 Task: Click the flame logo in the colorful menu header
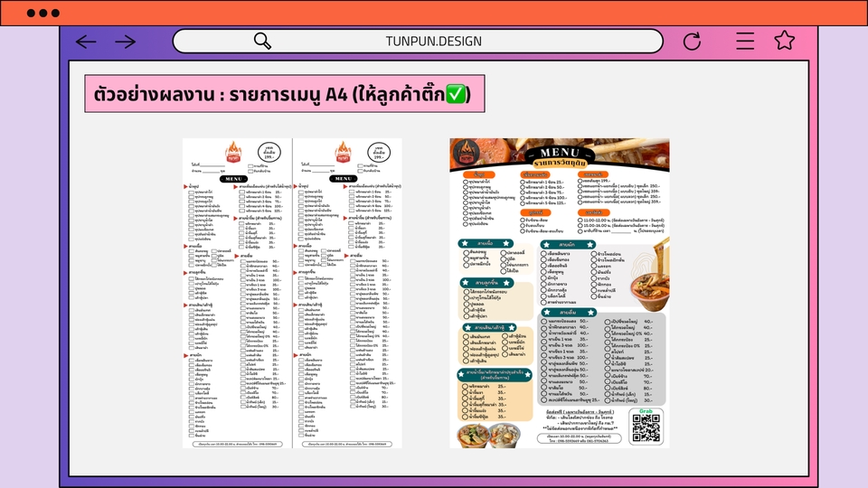(x=467, y=154)
